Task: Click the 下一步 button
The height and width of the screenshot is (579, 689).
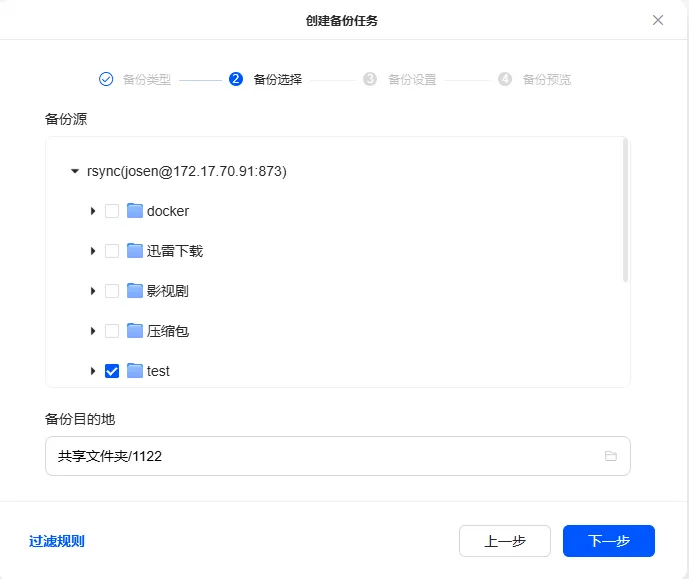Action: tap(609, 541)
